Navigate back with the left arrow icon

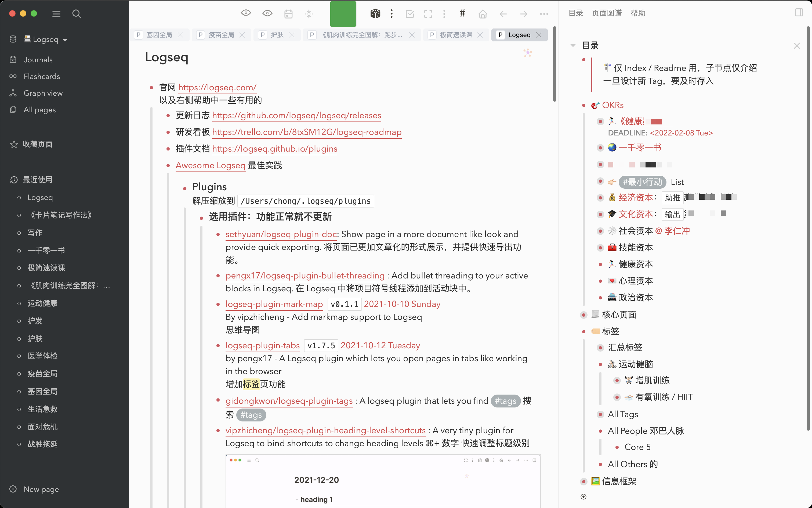pyautogui.click(x=503, y=14)
